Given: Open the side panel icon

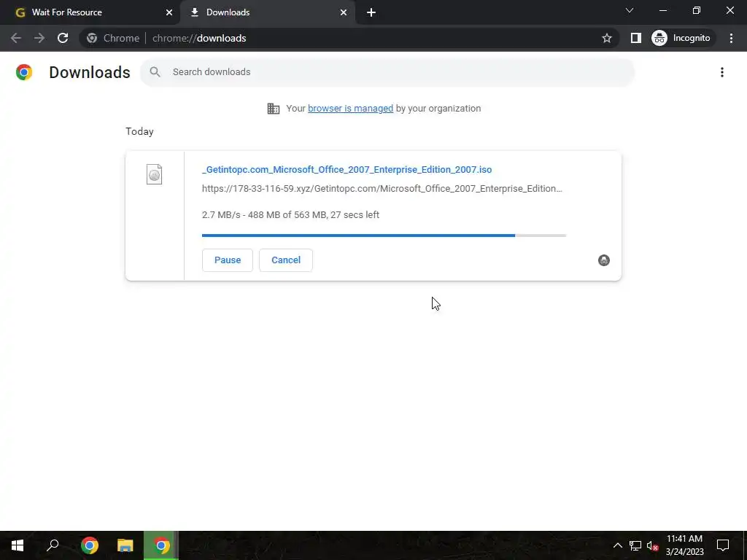Looking at the screenshot, I should pyautogui.click(x=636, y=38).
